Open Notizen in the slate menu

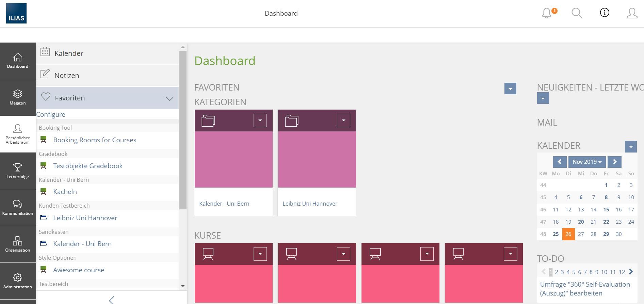click(67, 76)
